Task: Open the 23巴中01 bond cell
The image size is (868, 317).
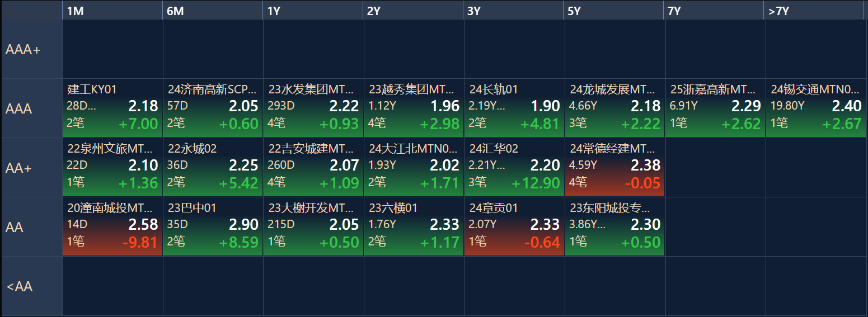Action: pos(213,226)
